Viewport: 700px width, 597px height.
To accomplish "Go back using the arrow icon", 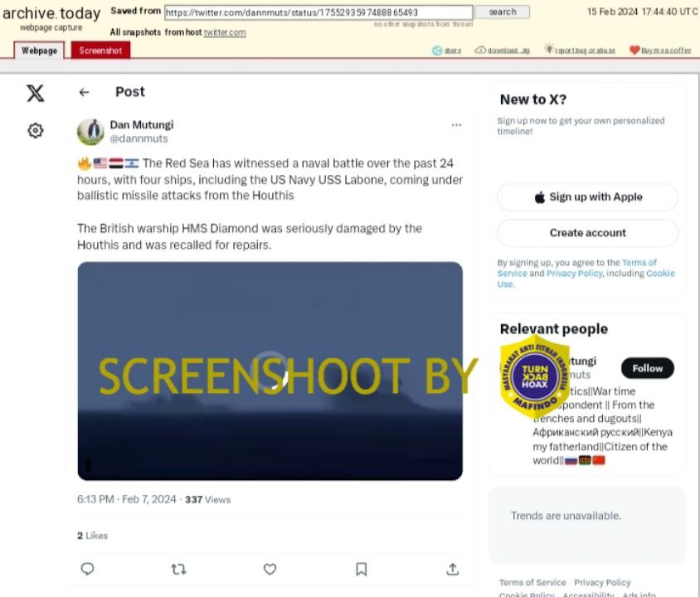I will pos(84,92).
